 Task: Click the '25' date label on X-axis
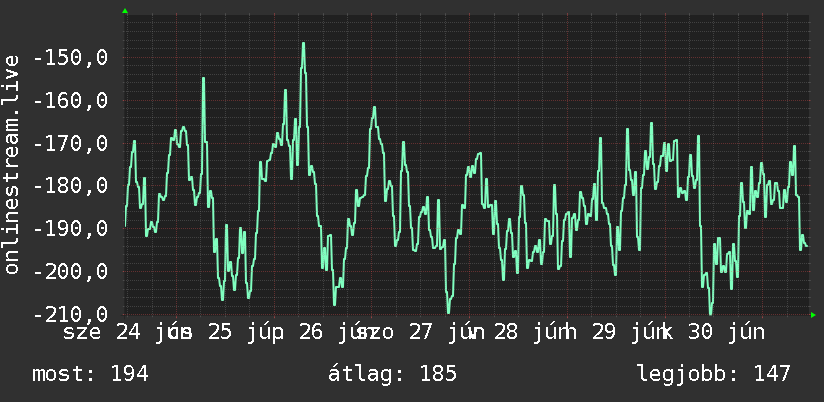pyautogui.click(x=220, y=332)
